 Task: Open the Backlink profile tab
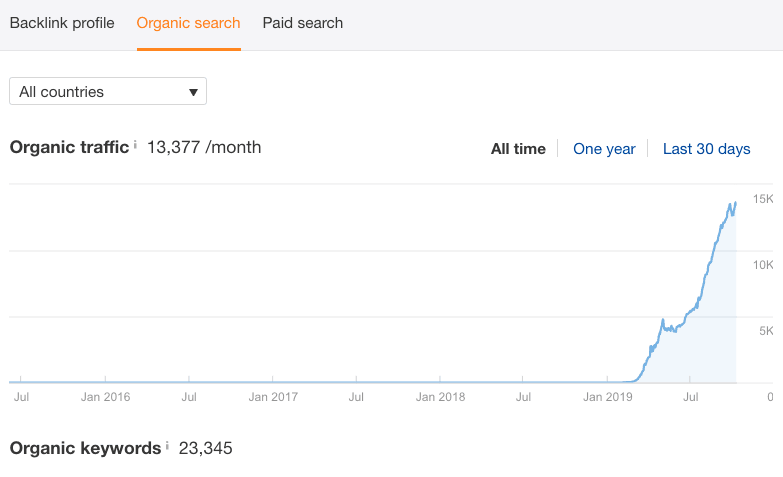click(x=62, y=23)
